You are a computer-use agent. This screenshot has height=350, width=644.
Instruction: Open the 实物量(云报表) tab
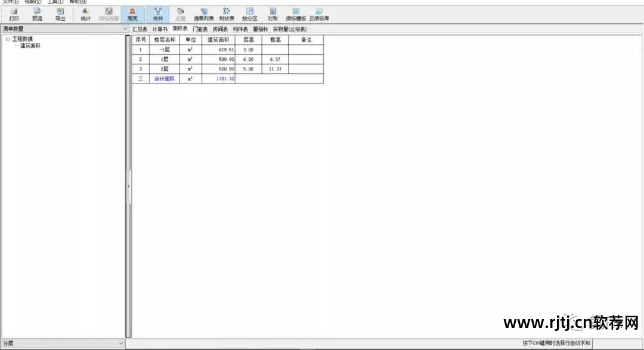click(290, 29)
